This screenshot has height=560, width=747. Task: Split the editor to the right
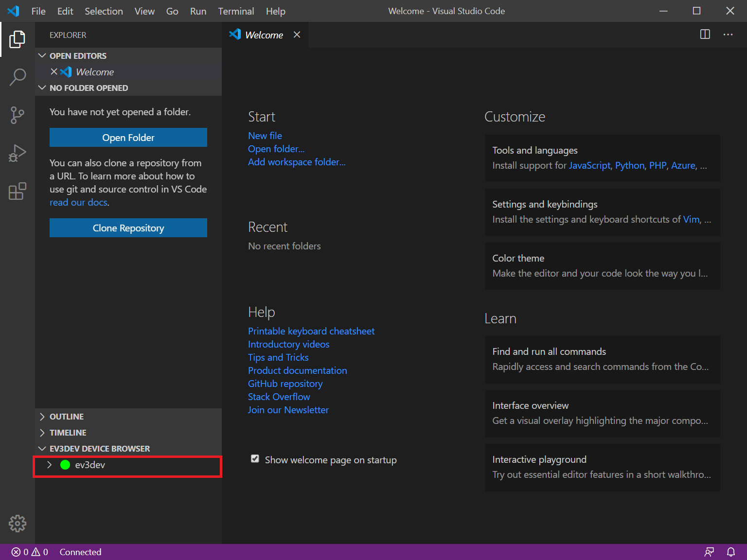[x=705, y=35]
